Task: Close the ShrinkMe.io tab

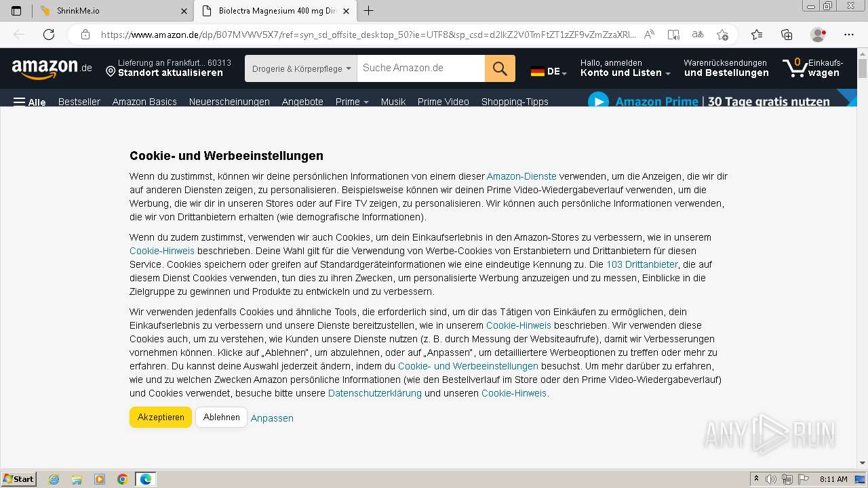Action: click(x=184, y=11)
